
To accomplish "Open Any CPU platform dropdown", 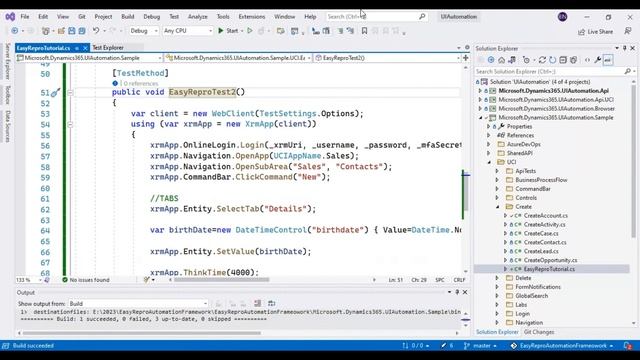I will pyautogui.click(x=188, y=31).
